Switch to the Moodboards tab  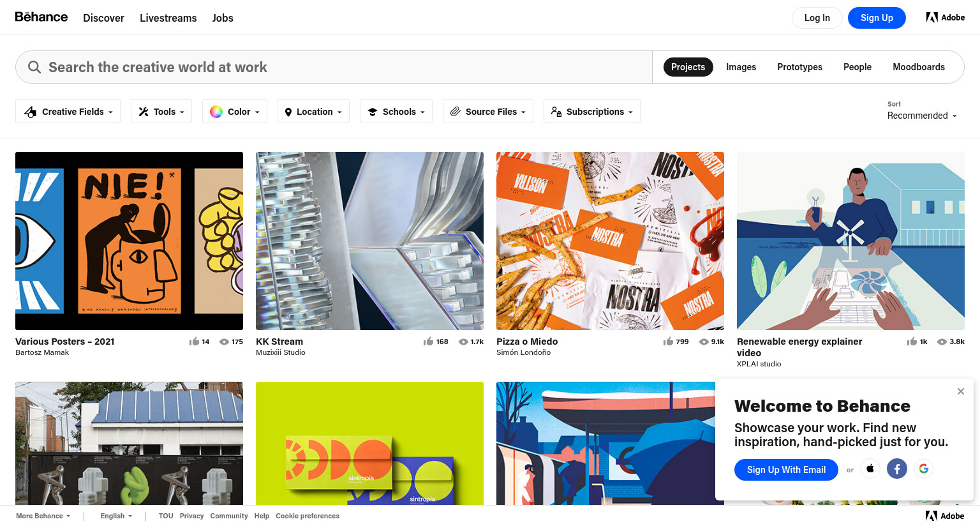(919, 67)
